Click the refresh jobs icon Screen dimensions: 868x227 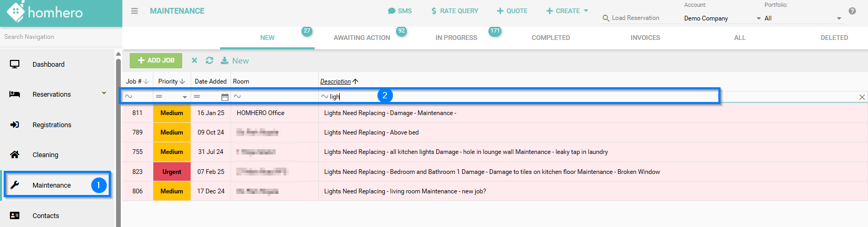(x=210, y=60)
